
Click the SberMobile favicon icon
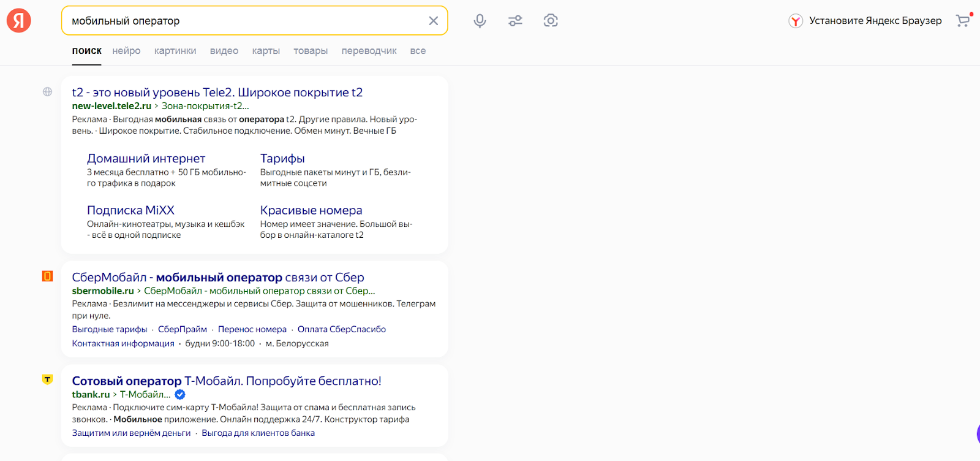tap(47, 276)
